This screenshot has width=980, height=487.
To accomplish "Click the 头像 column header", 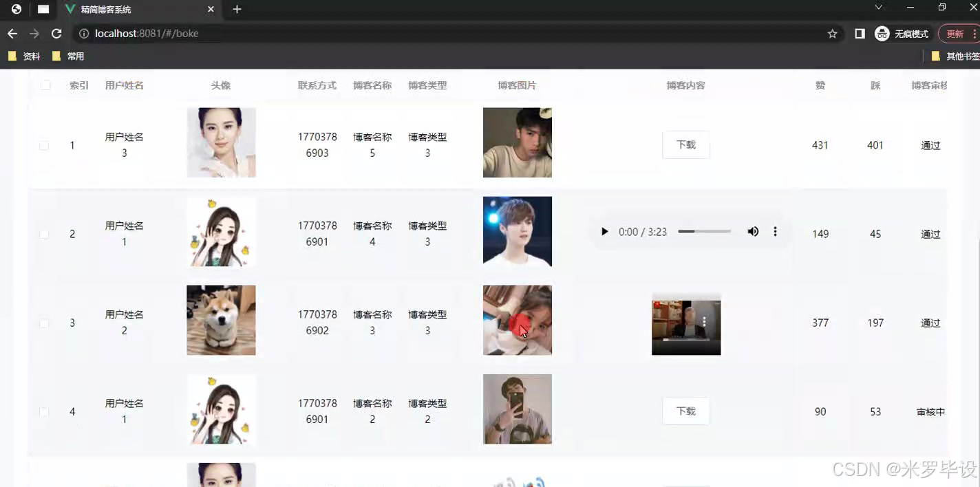I will click(221, 85).
